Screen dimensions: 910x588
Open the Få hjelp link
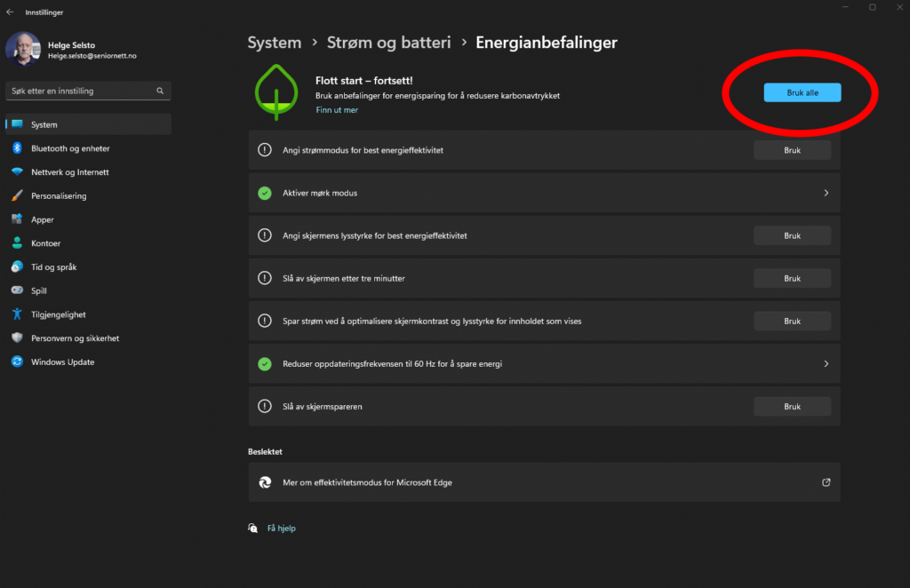[281, 528]
